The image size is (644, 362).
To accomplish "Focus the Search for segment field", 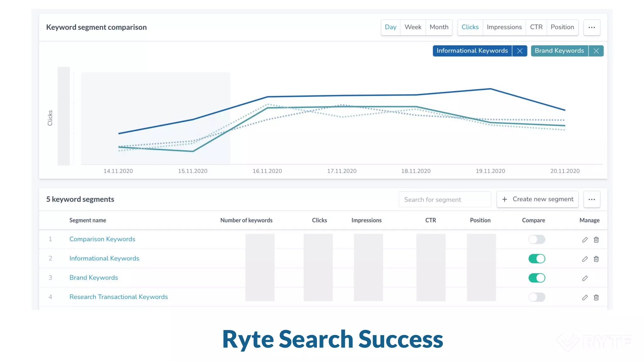I will pos(445,200).
